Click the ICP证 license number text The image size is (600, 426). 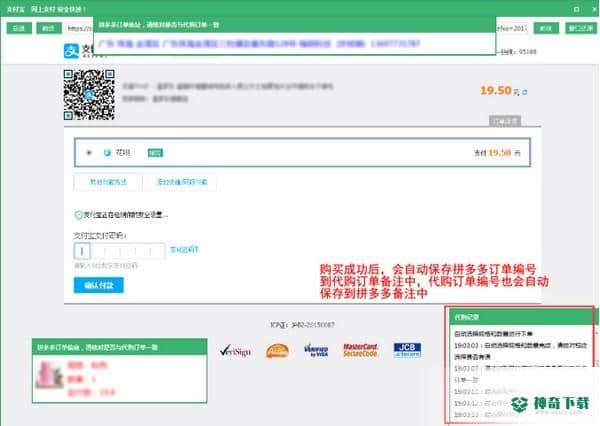point(302,325)
